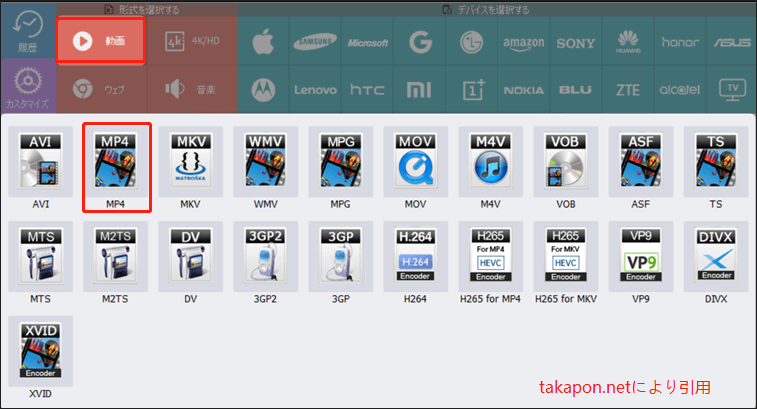Select Apple device brand
The width and height of the screenshot is (757, 409).
click(263, 42)
